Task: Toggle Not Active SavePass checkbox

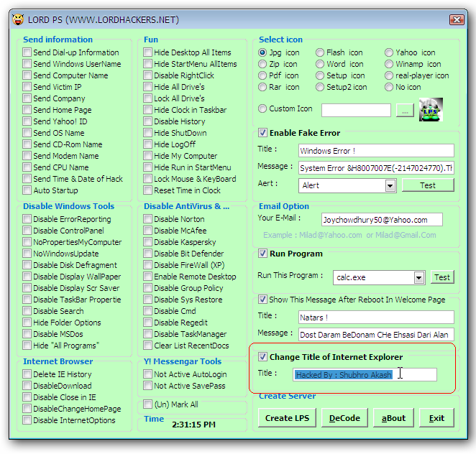Action: pos(147,386)
